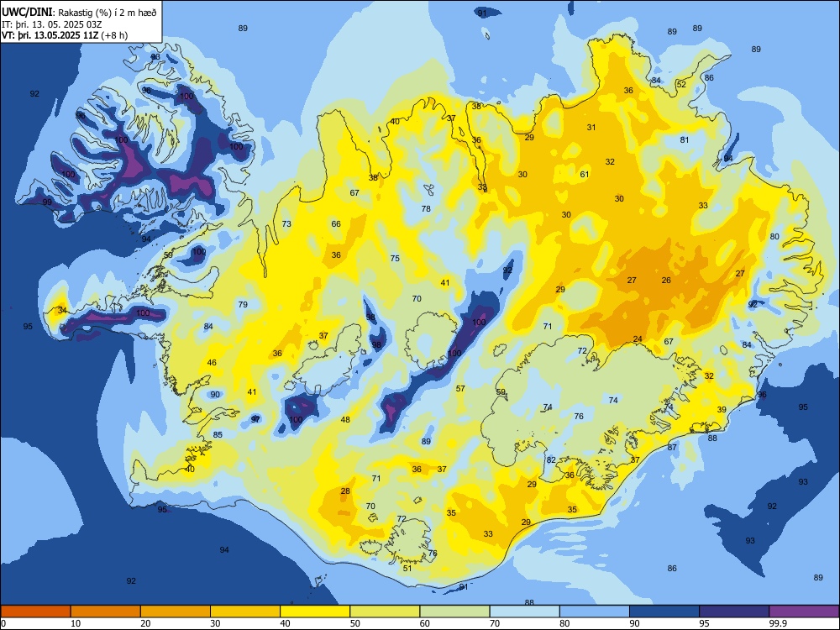Select the '50' legend scale label
Image resolution: width=840 pixels, height=630 pixels.
[355, 623]
